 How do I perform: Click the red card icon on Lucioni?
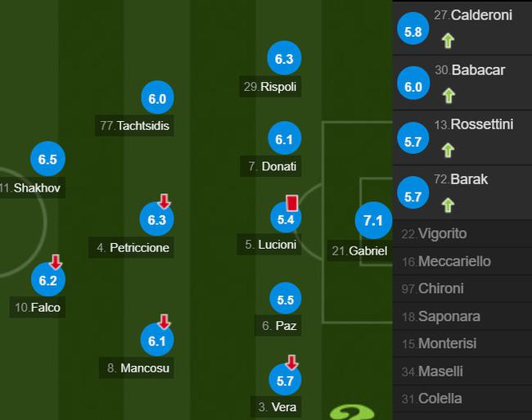292,203
